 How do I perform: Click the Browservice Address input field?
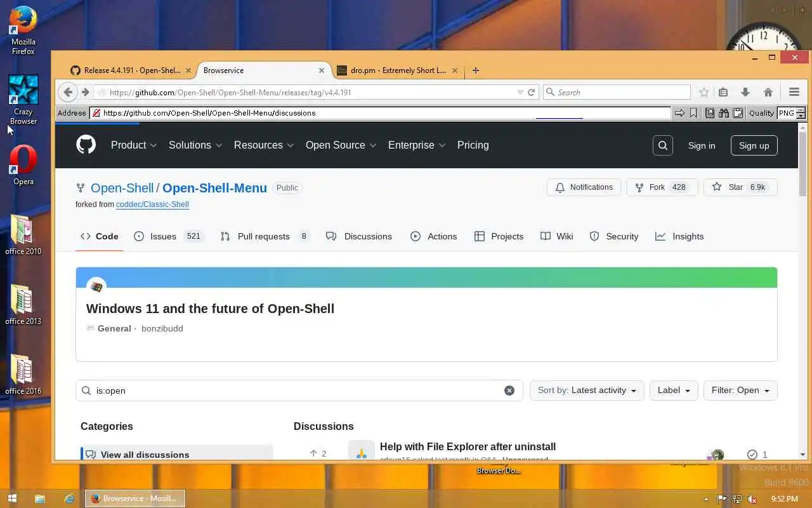click(x=381, y=113)
